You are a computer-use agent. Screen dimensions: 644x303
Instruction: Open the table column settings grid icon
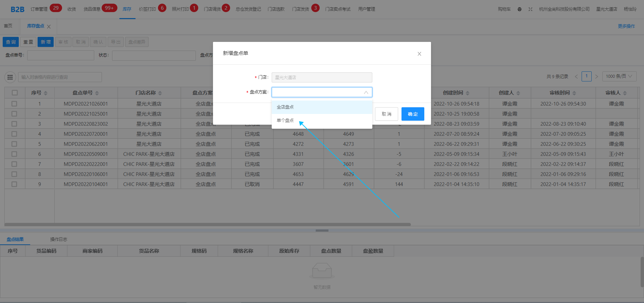[10, 77]
